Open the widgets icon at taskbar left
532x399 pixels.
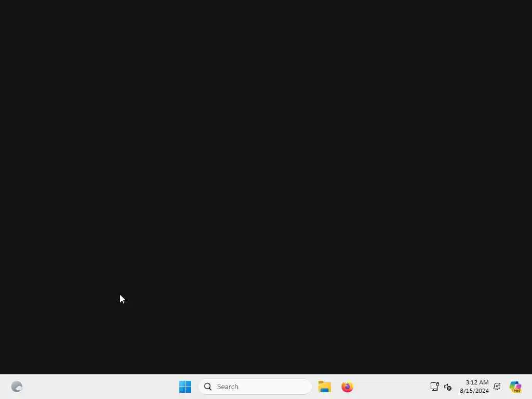click(17, 387)
